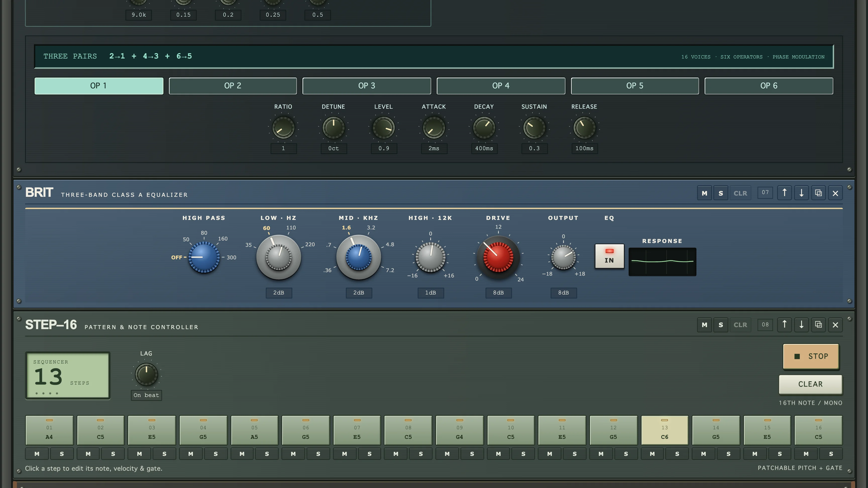The height and width of the screenshot is (488, 868).
Task: Select step 09 with note G4
Action: tap(460, 431)
